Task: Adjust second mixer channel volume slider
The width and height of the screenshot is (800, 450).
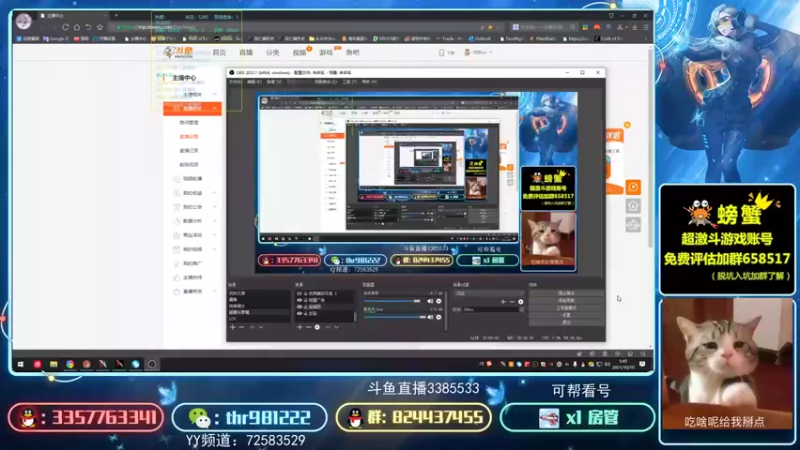Action: pyautogui.click(x=394, y=317)
